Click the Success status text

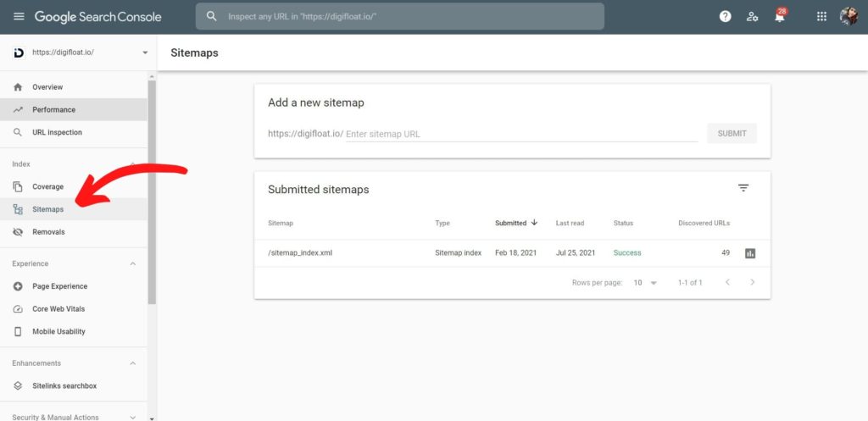point(627,252)
